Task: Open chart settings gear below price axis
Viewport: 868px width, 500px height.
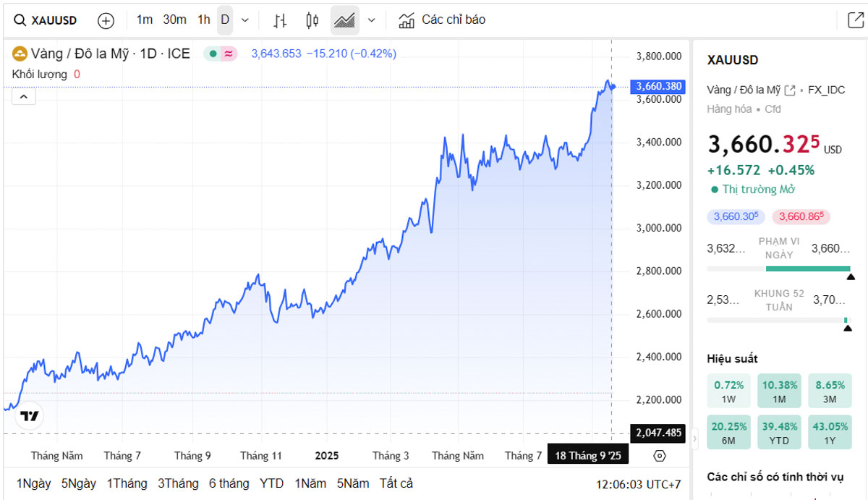Action: pos(659,456)
